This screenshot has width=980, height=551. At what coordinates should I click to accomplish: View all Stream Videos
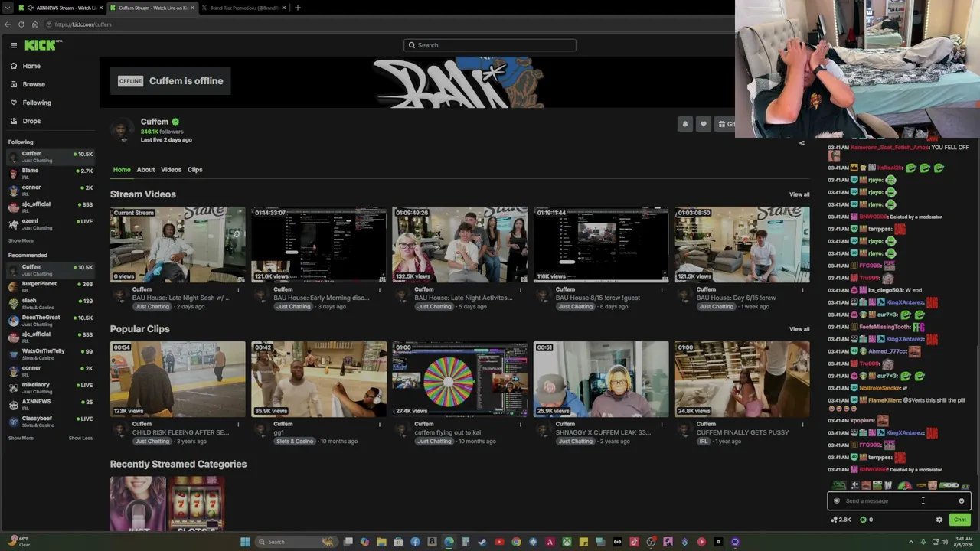point(799,194)
